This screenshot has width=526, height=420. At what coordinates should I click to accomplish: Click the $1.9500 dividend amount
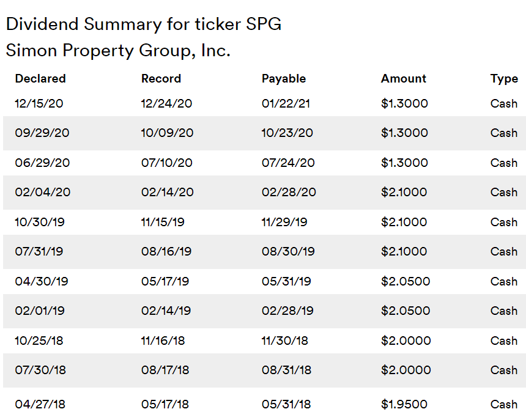pos(404,405)
